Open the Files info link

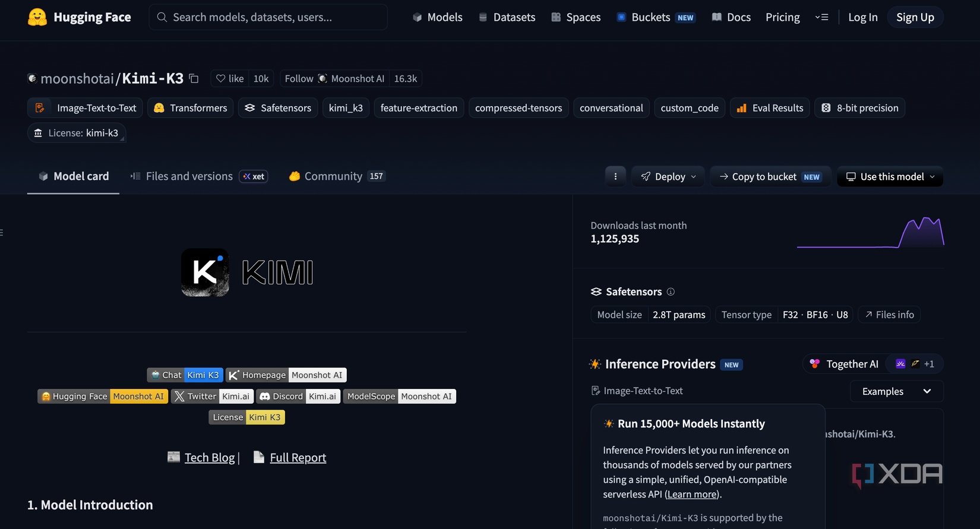coord(889,315)
